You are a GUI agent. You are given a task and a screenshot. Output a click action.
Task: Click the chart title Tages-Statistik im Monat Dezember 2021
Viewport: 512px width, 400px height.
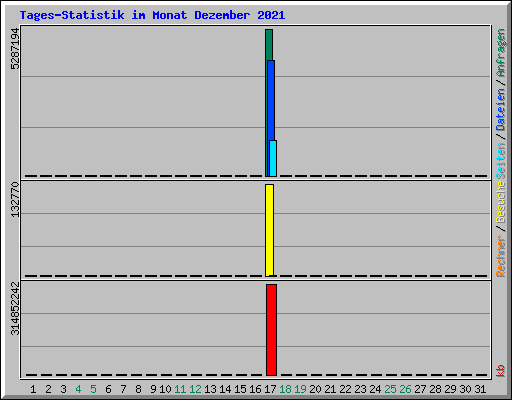(x=152, y=15)
